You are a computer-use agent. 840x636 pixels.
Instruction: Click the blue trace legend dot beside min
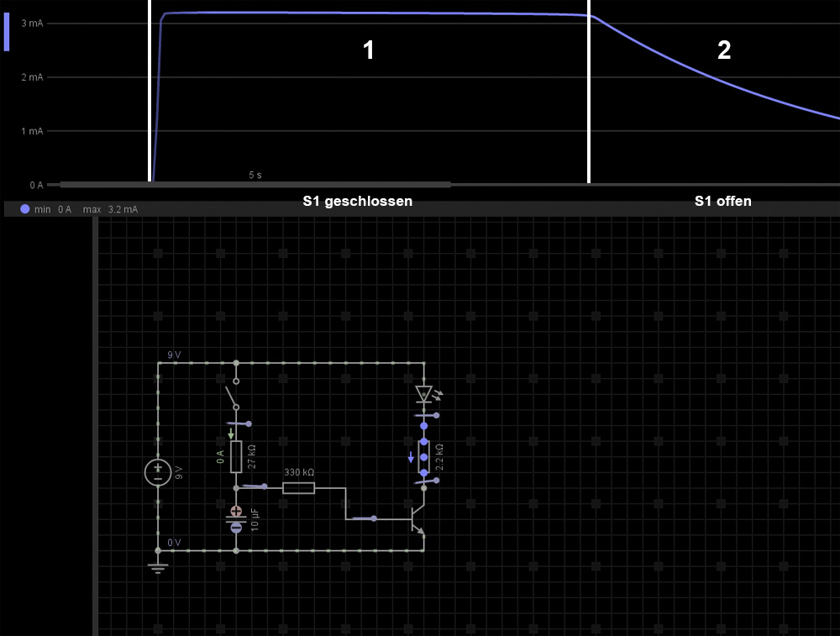pyautogui.click(x=25, y=209)
